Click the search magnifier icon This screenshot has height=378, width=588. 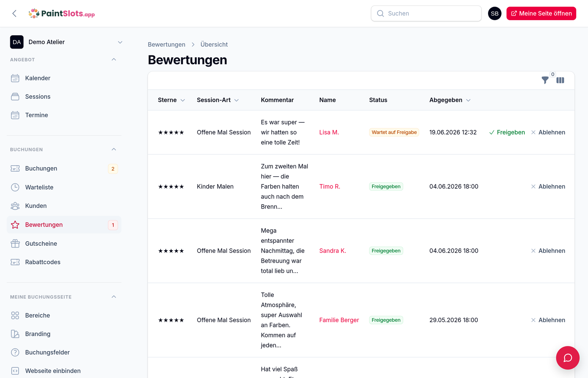pos(380,14)
